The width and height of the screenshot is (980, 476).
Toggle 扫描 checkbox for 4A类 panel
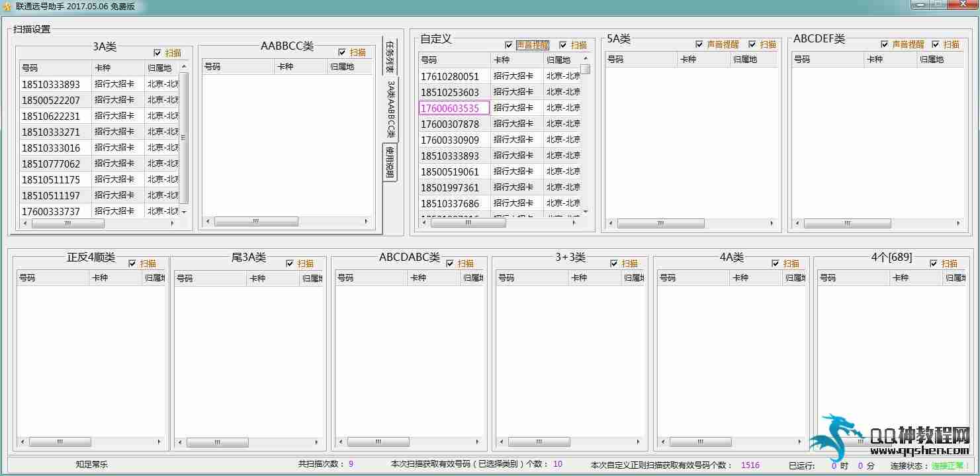point(776,263)
